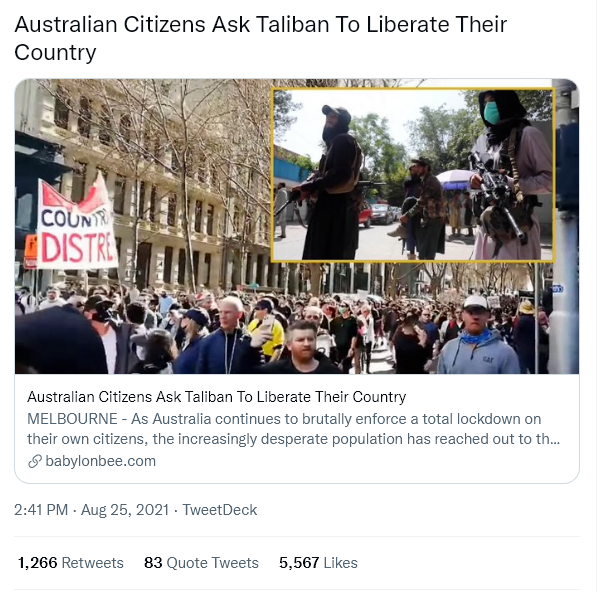
Task: Click the chain link icon beside babylonbee.com
Action: [35, 461]
